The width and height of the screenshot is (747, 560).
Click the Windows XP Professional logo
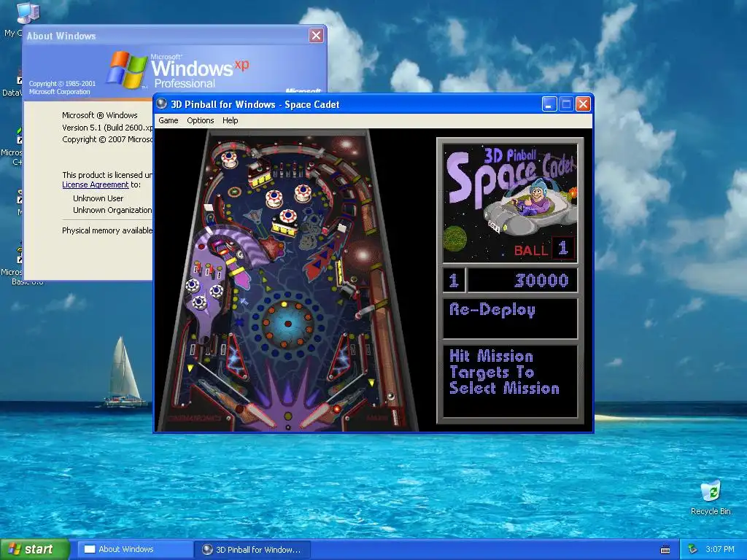point(177,71)
